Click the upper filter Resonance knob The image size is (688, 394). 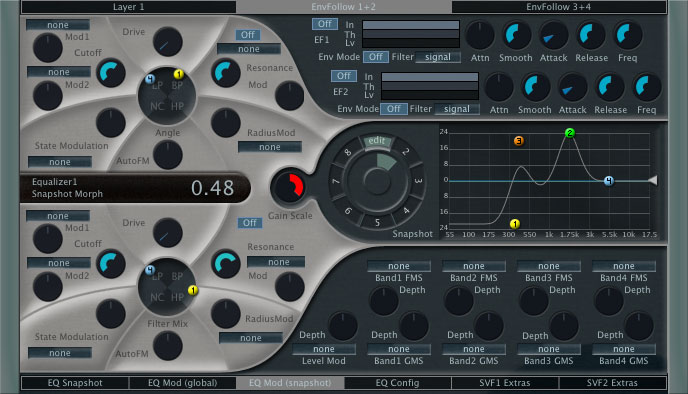pyautogui.click(x=226, y=73)
